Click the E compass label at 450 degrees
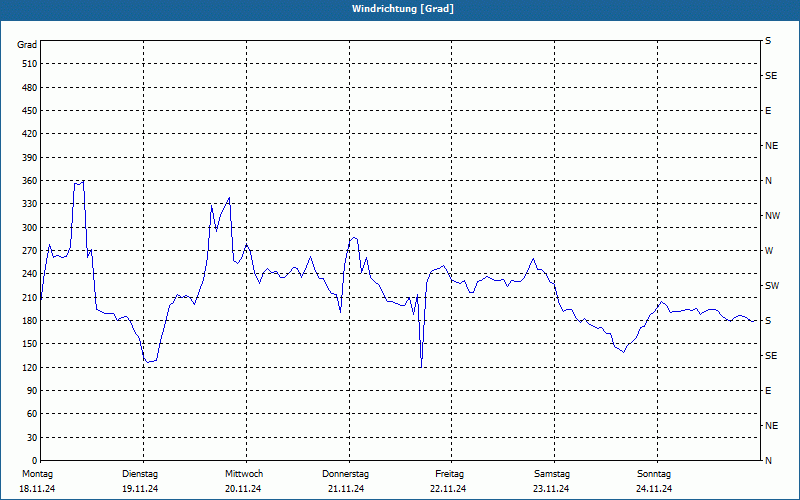Screen dimensions: 800x500 tap(768, 111)
